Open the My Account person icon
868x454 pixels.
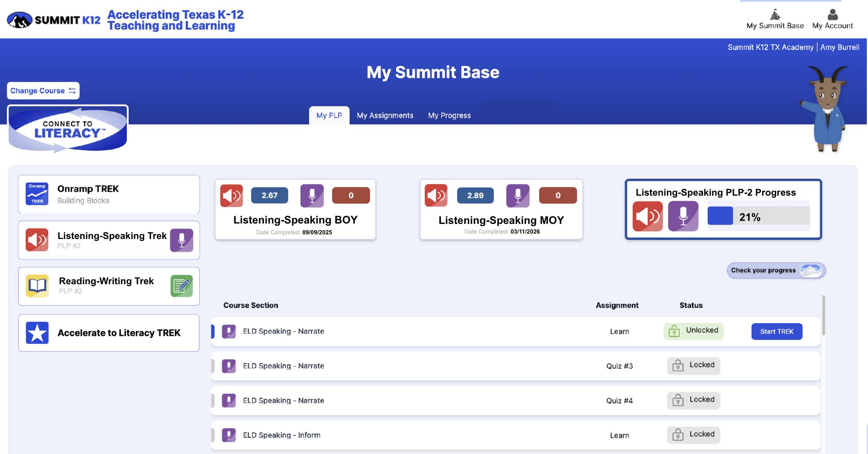832,15
